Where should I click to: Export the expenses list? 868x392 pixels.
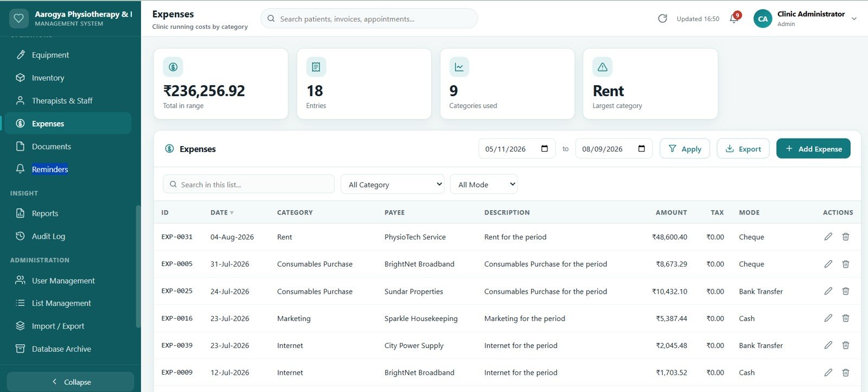[x=743, y=149]
